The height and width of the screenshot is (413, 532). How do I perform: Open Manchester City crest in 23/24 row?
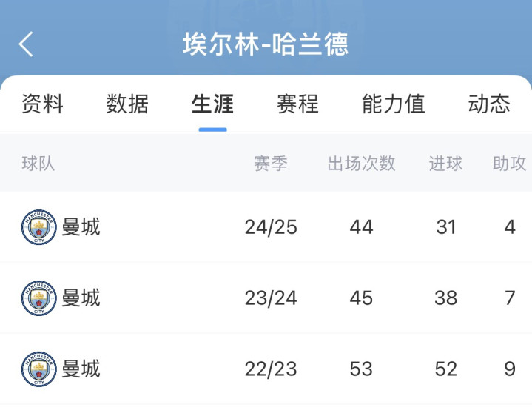click(38, 298)
